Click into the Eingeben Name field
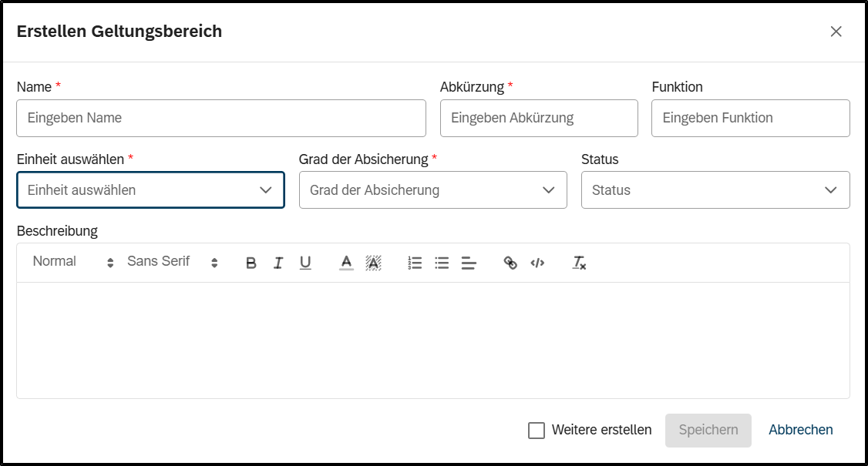Screen dimensions: 868x466 pyautogui.click(x=220, y=118)
